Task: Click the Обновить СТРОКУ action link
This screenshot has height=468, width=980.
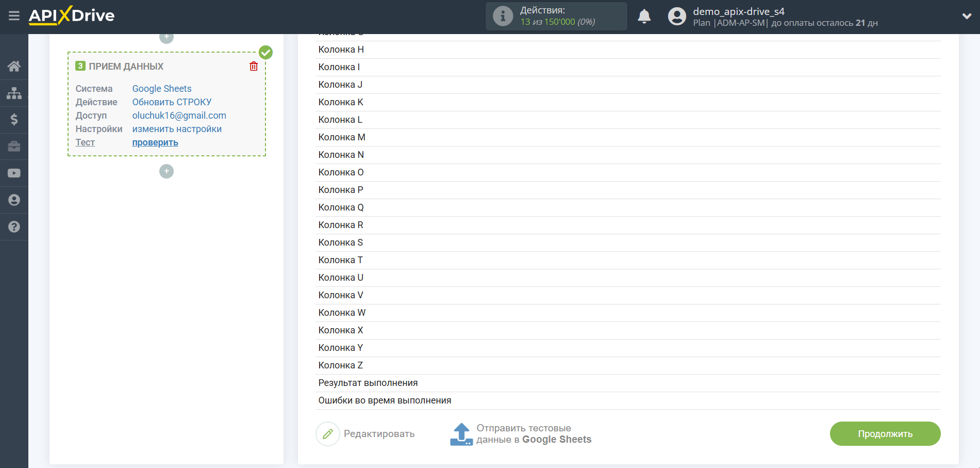Action: (172, 102)
